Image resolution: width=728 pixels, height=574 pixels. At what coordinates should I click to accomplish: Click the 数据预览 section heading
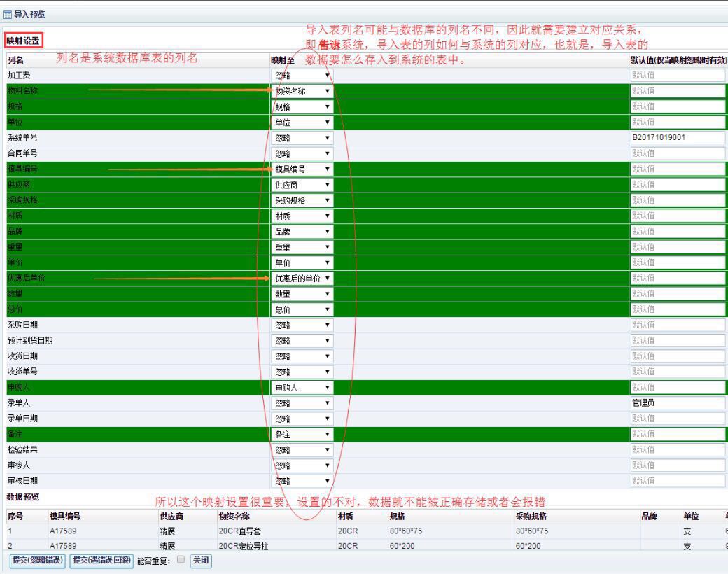(23, 498)
